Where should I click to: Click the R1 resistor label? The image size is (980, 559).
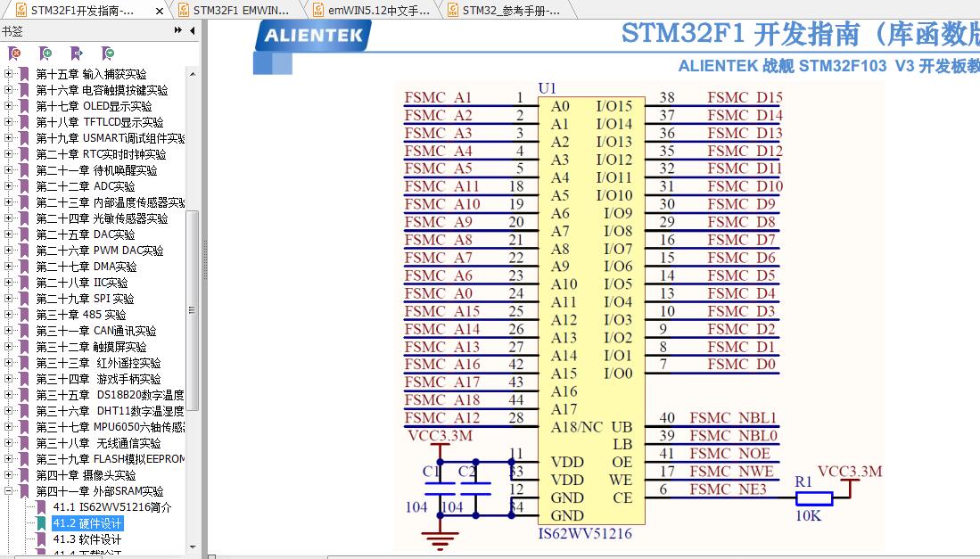803,481
